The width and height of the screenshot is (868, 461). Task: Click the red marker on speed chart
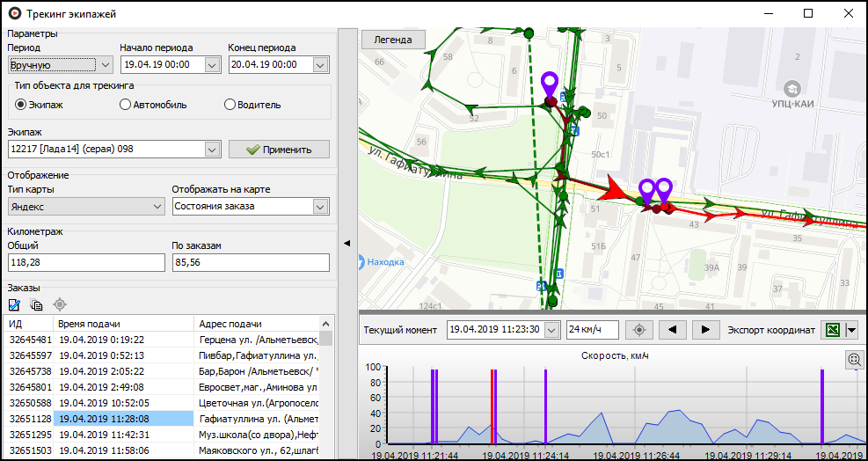(492, 406)
